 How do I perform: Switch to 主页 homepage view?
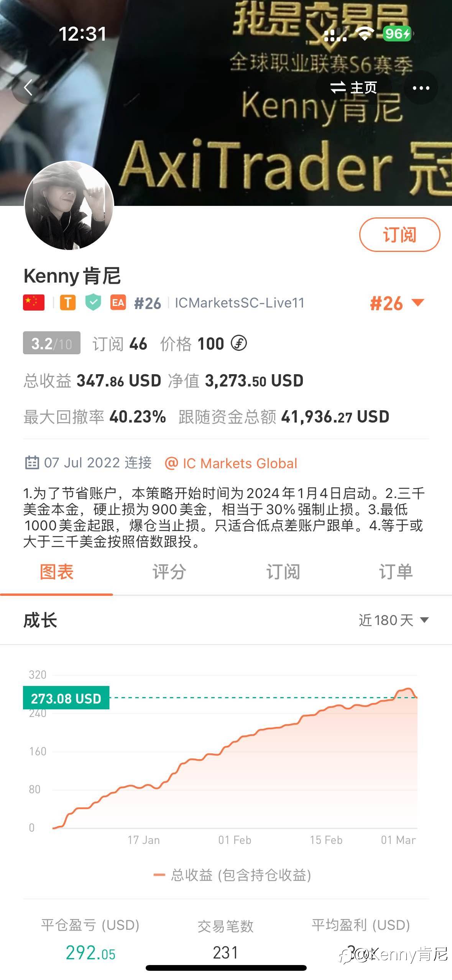pos(353,88)
